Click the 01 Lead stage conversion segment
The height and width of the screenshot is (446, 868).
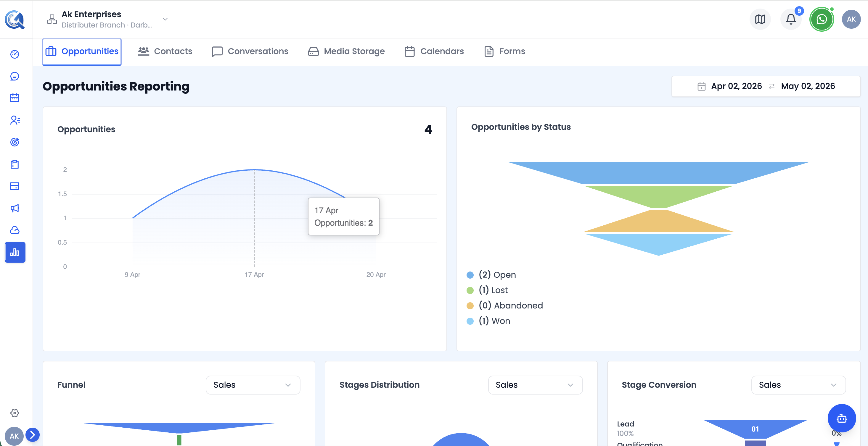click(x=755, y=429)
